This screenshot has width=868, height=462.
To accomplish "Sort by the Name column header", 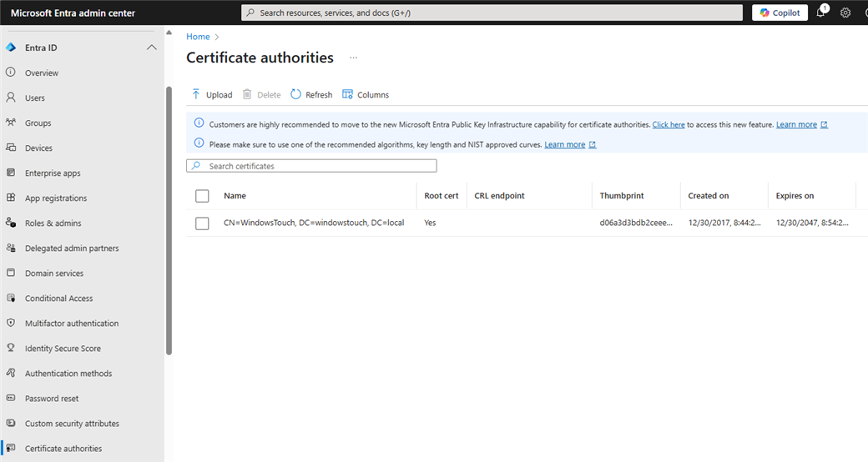I will pos(235,196).
